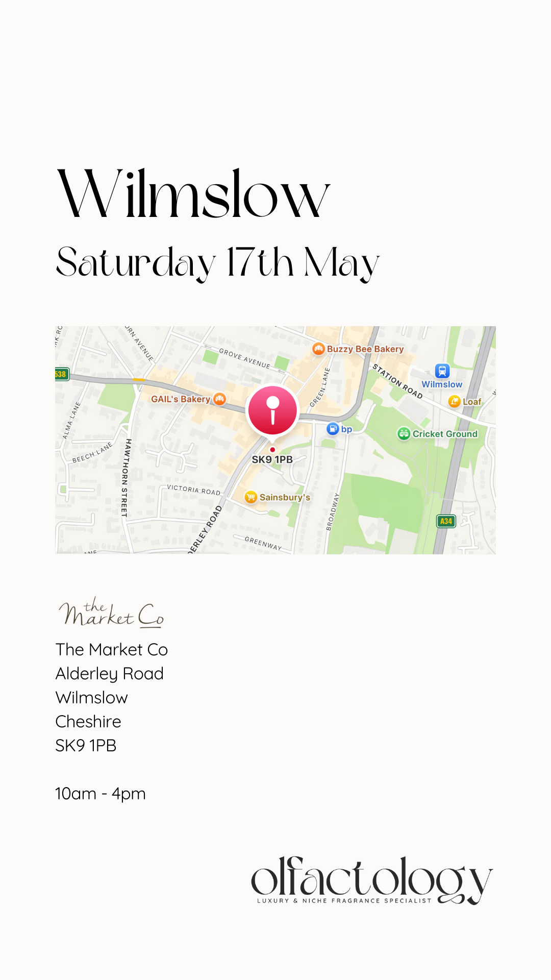Click the bp fuel station icon

click(x=333, y=429)
